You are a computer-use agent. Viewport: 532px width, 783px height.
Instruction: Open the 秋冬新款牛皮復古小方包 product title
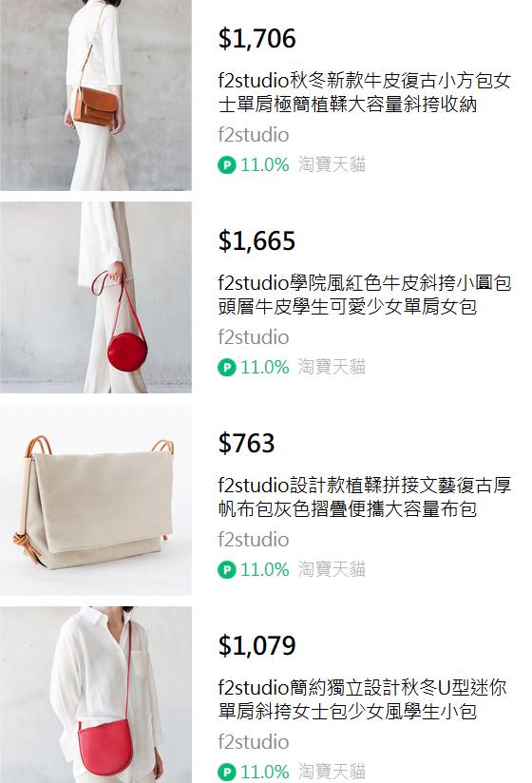364,92
